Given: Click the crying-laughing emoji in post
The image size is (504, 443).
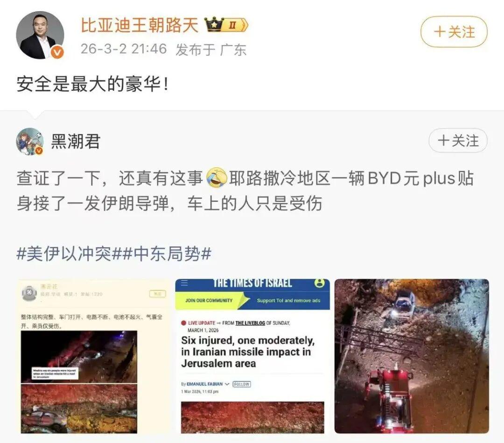Looking at the screenshot, I should click(217, 178).
